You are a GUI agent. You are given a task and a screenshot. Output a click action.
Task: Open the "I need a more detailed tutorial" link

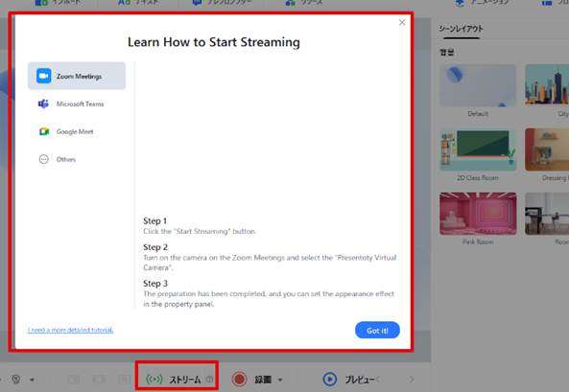coord(70,330)
